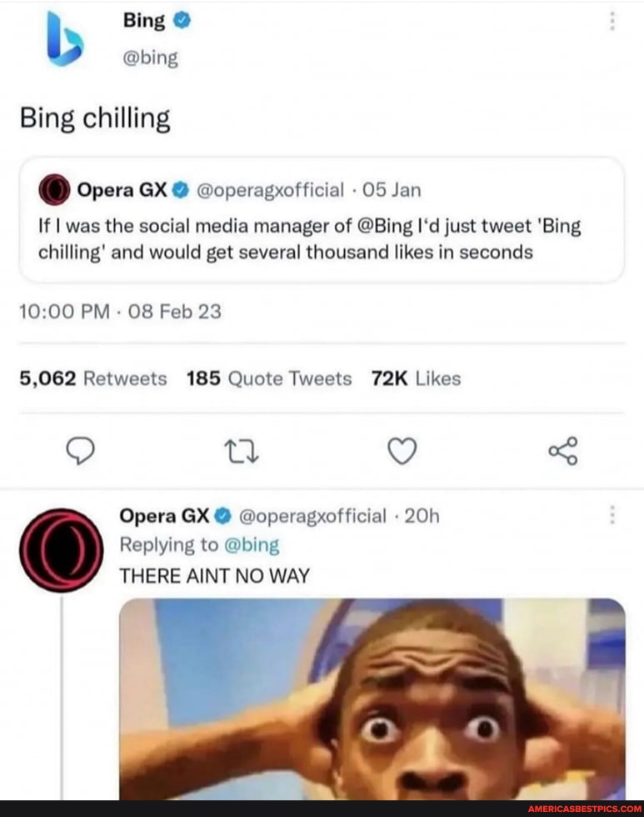
Task: Select the reply speech bubble icon
Action: [x=79, y=452]
